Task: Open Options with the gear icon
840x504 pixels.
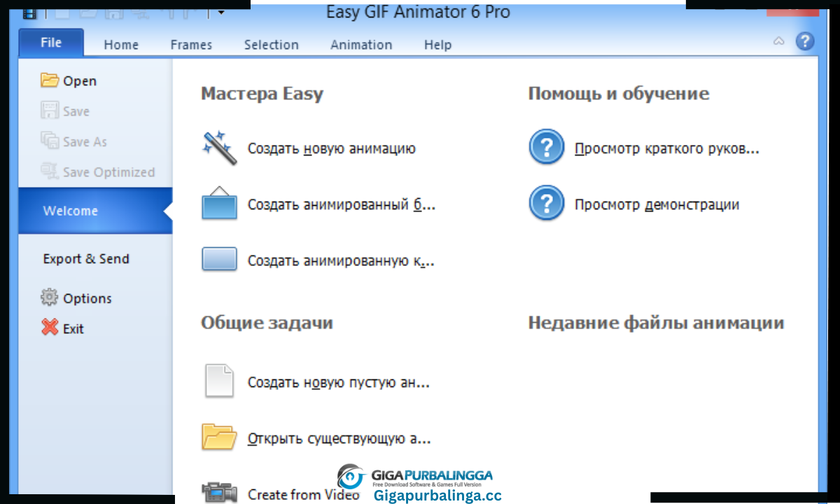Action: 76,297
